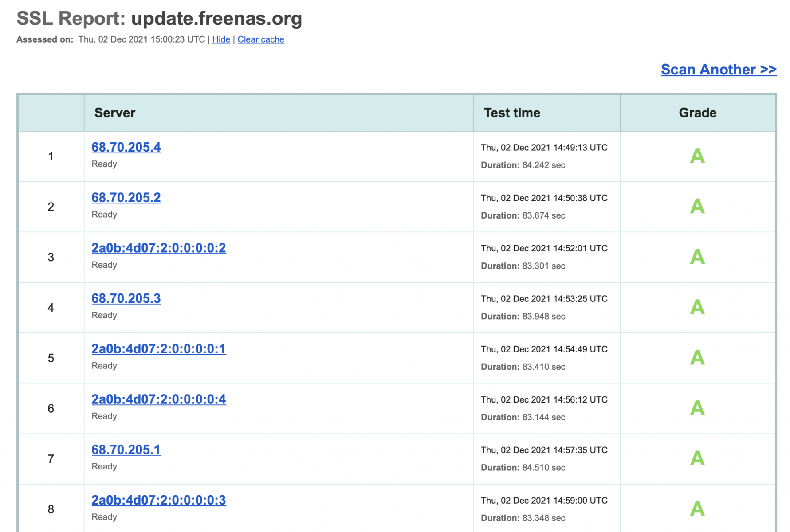Click grade A for server 2a0b:4d07:2:0:0:0:0:4
This screenshot has width=790, height=532.
coord(697,408)
